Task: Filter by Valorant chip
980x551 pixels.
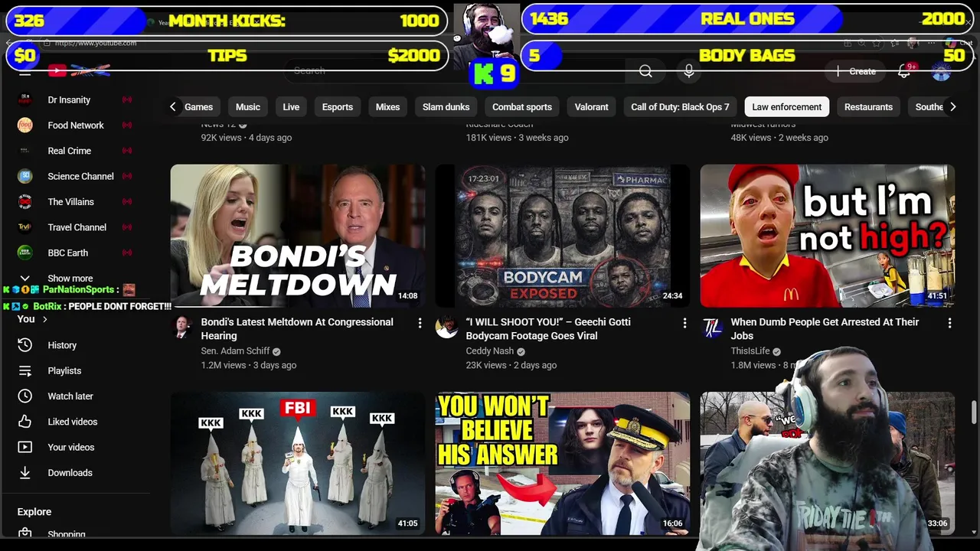Action: [592, 107]
